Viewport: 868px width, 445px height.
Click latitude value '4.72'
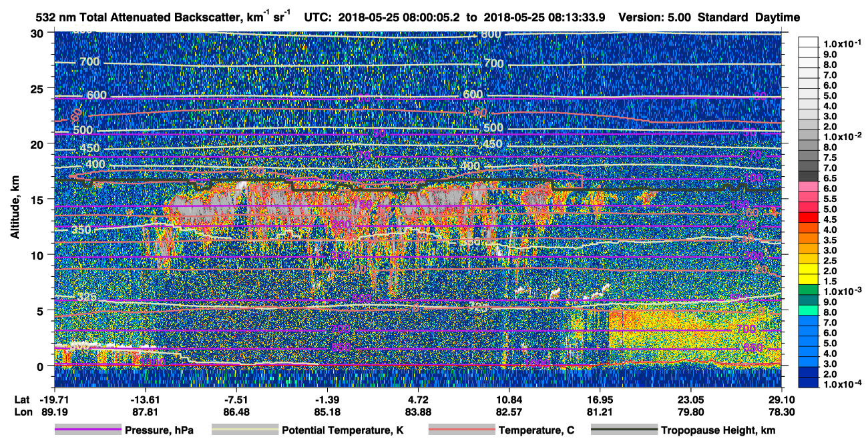coord(419,399)
